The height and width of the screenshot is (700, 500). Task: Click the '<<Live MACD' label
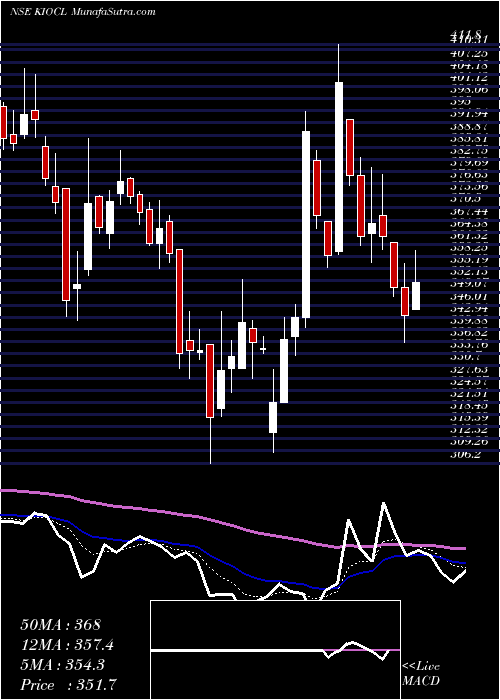(x=421, y=674)
